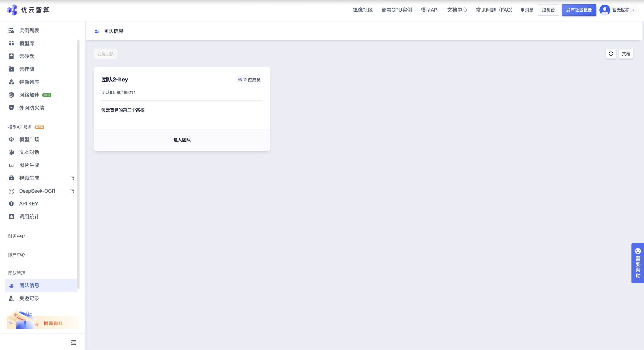The width and height of the screenshot is (644, 350).
Task: Click the 2 位成员 members badge
Action: tap(249, 80)
